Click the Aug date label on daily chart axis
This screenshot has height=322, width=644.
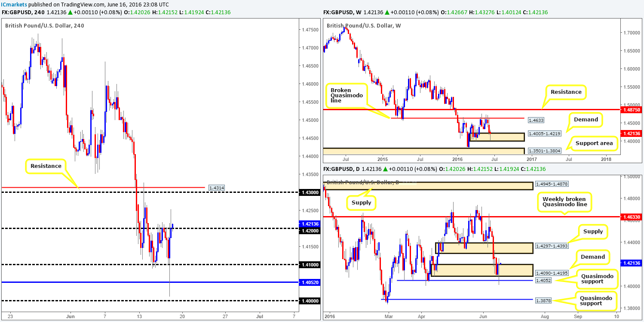[546, 316]
